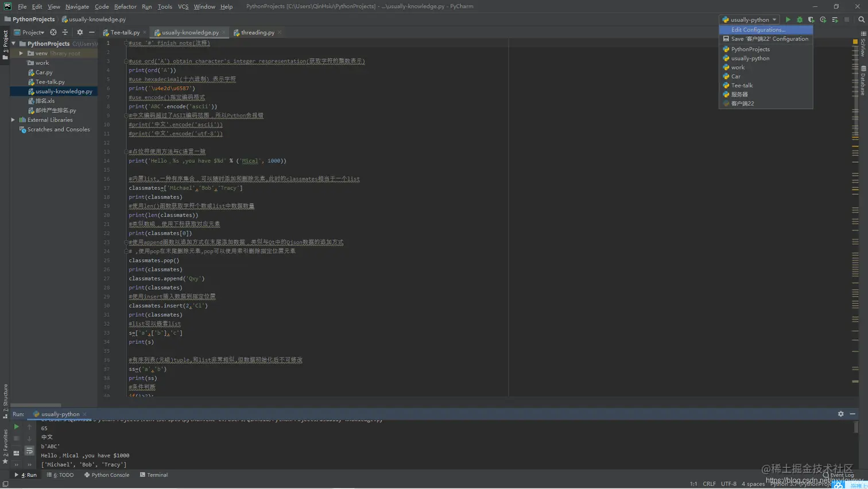This screenshot has width=868, height=489.
Task: Choose Edit Configurations... from the dropdown
Action: click(x=766, y=30)
